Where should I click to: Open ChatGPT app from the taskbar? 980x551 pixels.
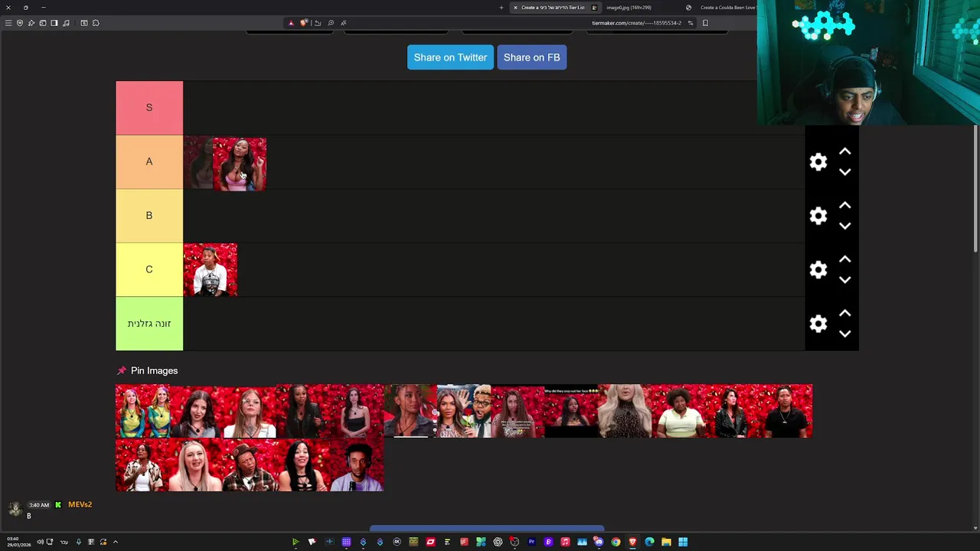click(x=498, y=542)
